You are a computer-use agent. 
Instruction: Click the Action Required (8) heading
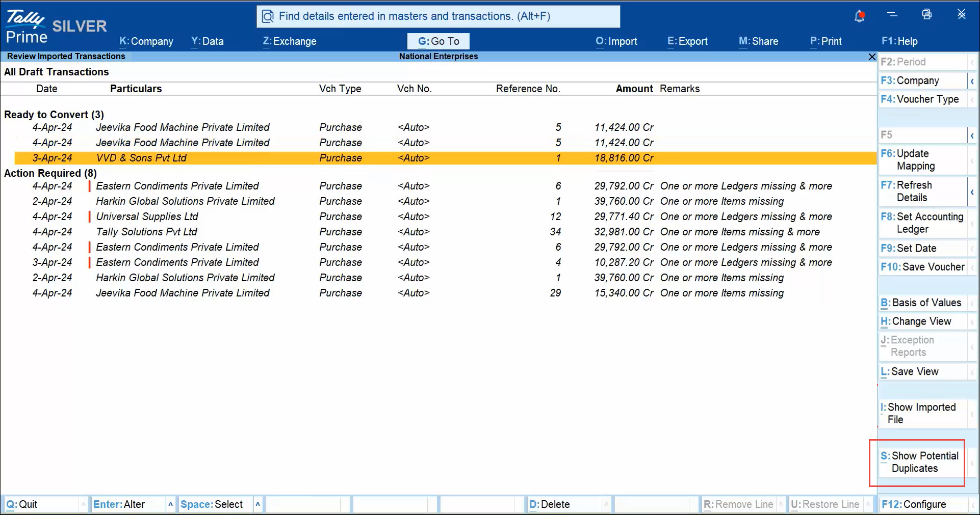click(x=50, y=173)
